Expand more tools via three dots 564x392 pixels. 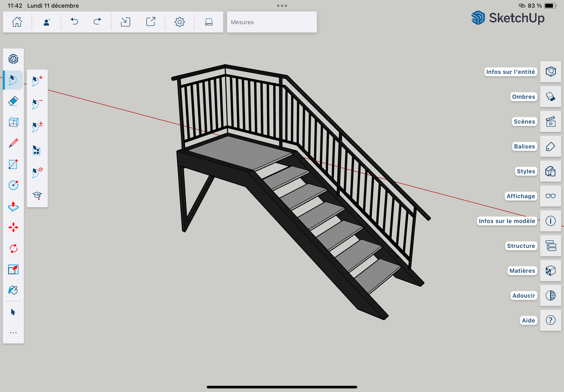click(13, 333)
